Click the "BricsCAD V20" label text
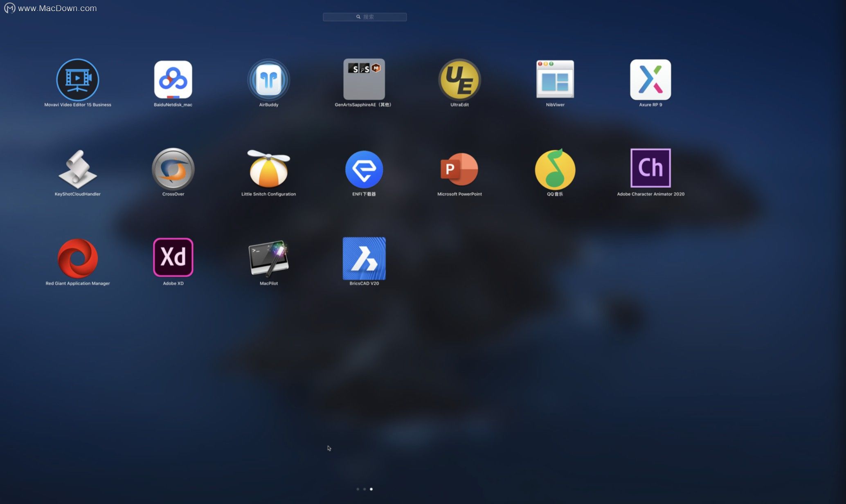The height and width of the screenshot is (504, 846). pos(364,283)
